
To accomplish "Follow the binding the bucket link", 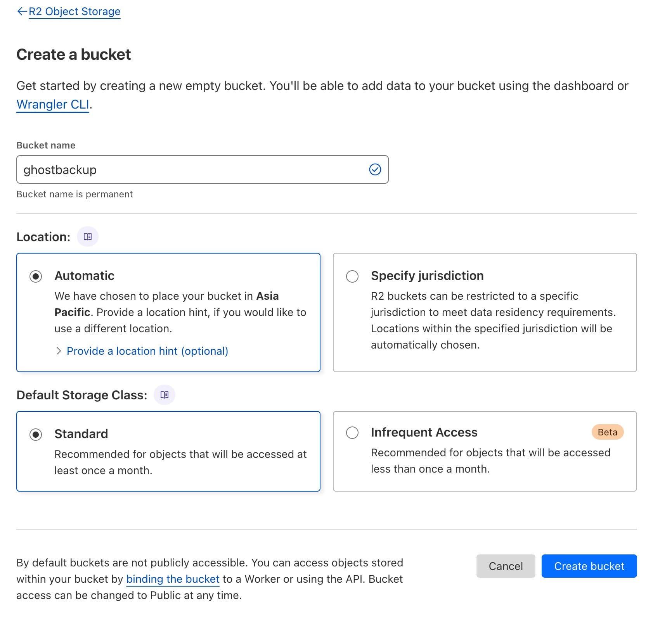I will coord(173,579).
